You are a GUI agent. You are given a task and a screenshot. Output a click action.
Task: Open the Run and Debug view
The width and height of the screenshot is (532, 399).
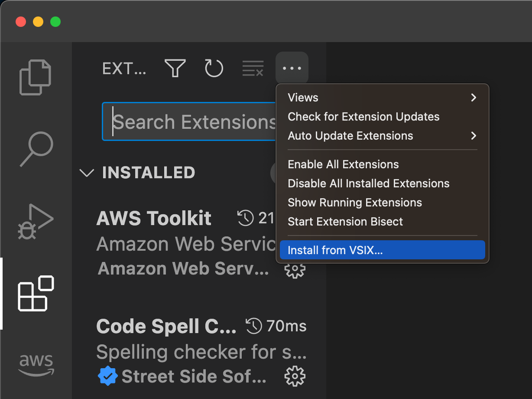(36, 222)
